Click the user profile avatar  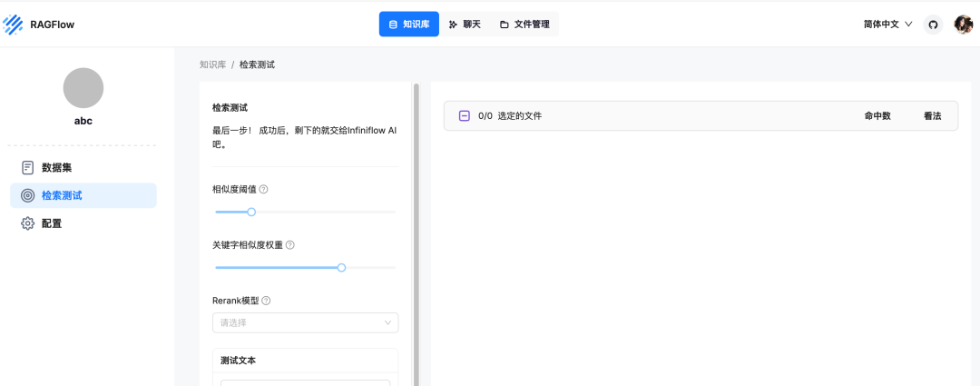963,25
